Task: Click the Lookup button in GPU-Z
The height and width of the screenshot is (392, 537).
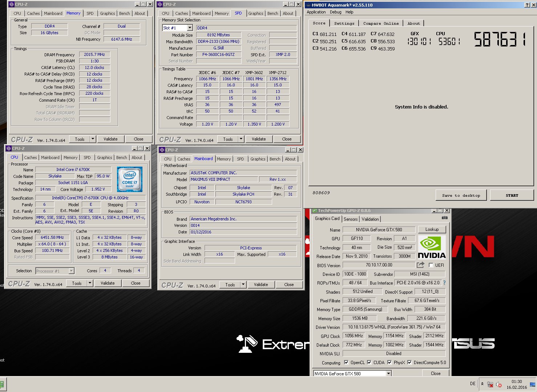Action: tap(432, 229)
